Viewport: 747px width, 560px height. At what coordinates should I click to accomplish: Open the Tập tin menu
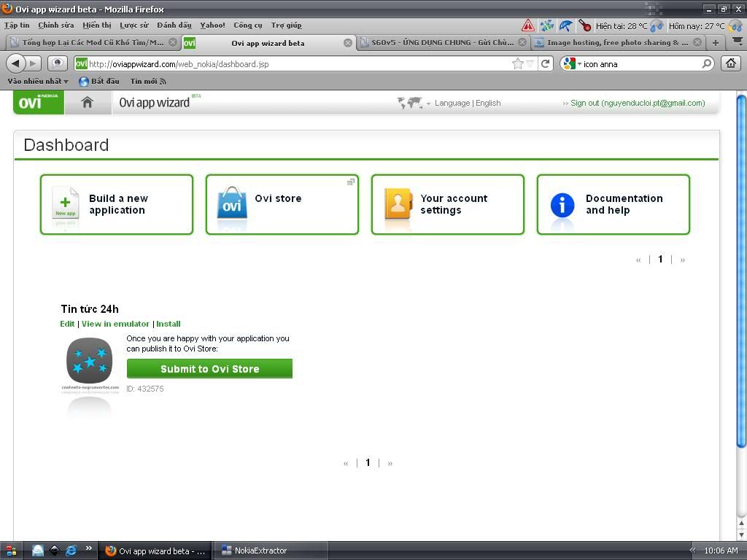pos(17,26)
